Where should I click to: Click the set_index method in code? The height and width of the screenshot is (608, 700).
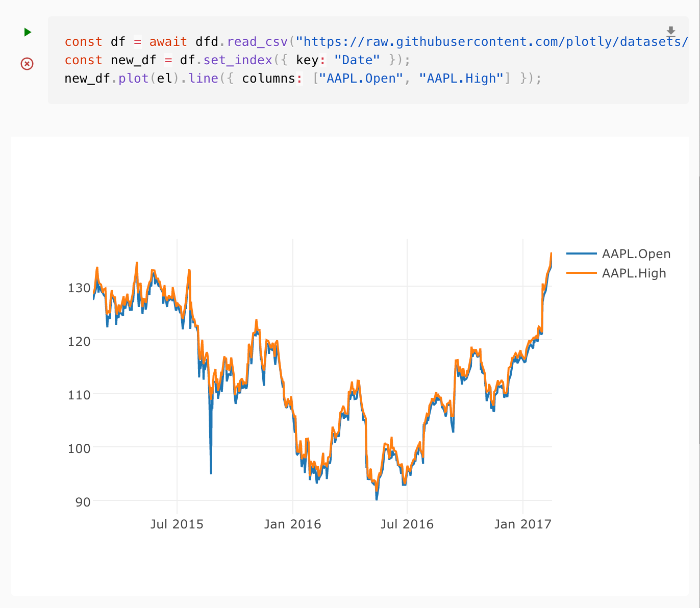pyautogui.click(x=238, y=60)
